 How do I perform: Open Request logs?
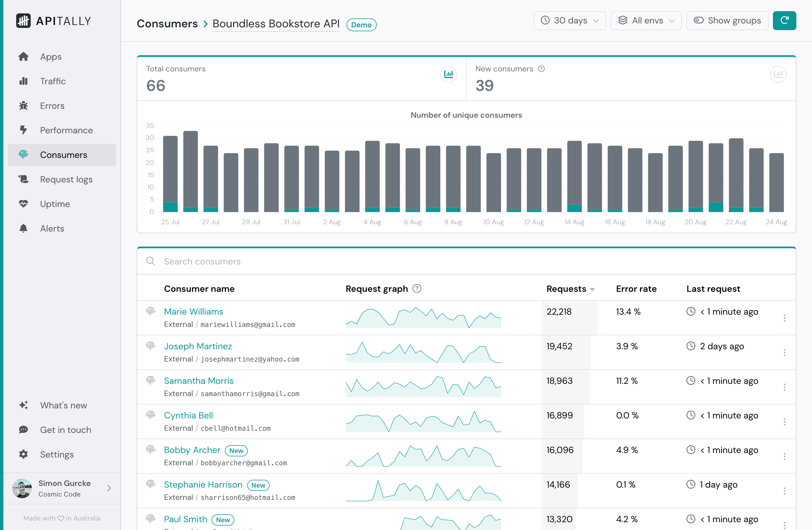tap(62, 179)
